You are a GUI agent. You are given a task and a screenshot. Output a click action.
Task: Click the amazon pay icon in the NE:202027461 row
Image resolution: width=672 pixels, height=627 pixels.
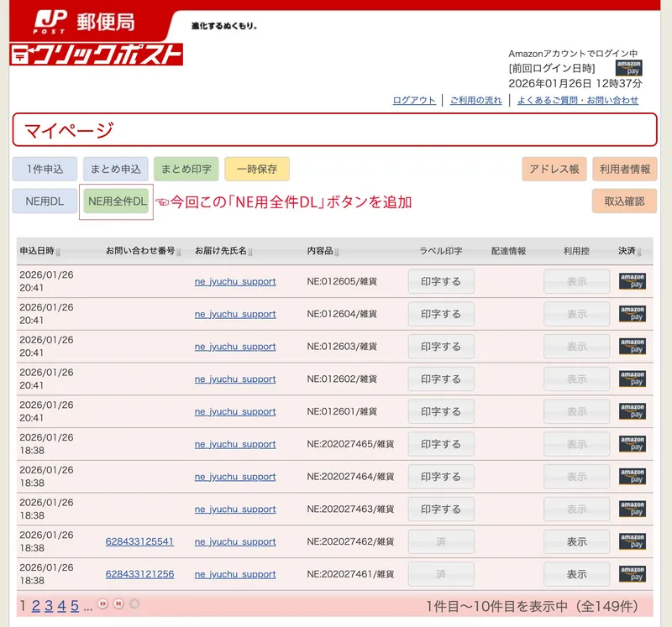633,574
